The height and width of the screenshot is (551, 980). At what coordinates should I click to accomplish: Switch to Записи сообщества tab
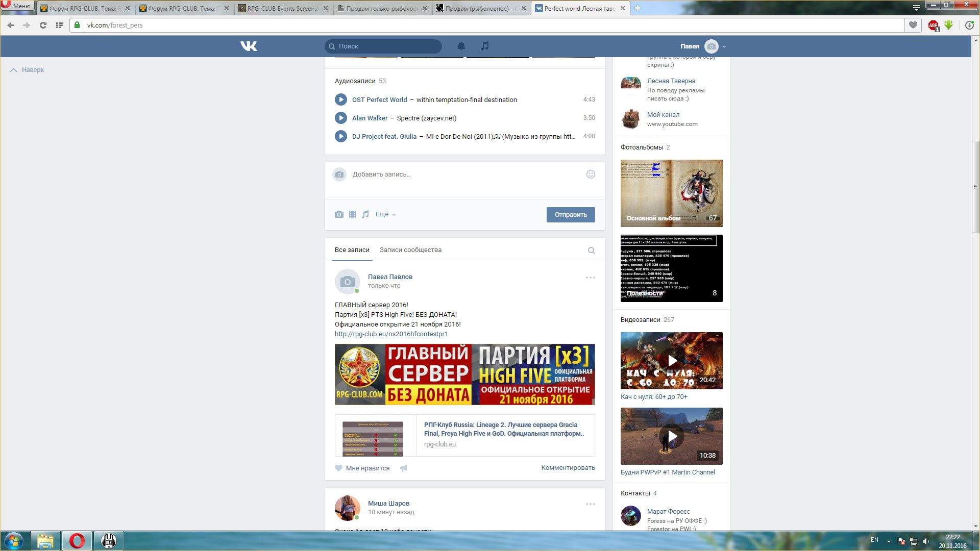click(410, 250)
